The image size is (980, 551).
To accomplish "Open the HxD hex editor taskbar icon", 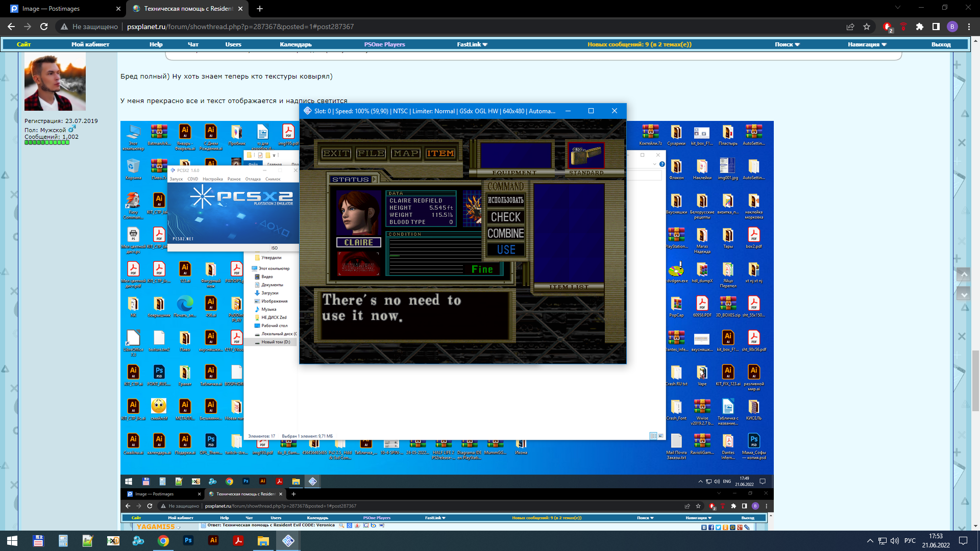I will [113, 541].
